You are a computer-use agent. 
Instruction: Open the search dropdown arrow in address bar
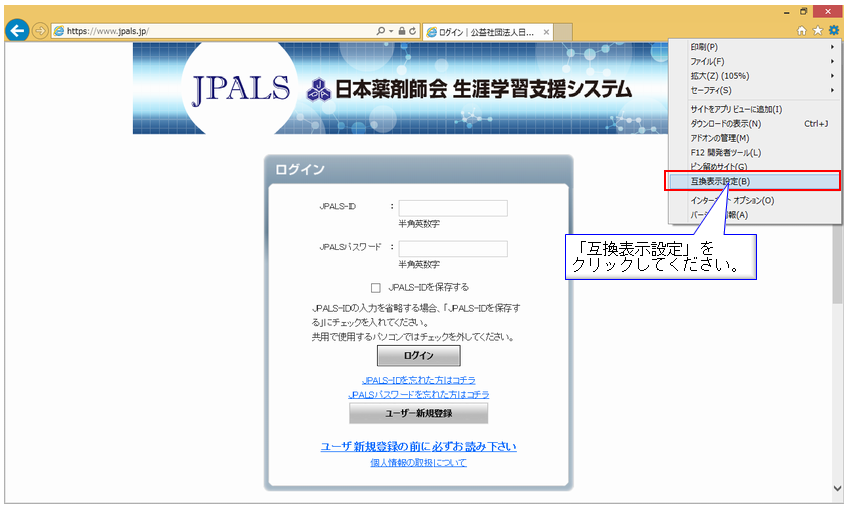[391, 31]
